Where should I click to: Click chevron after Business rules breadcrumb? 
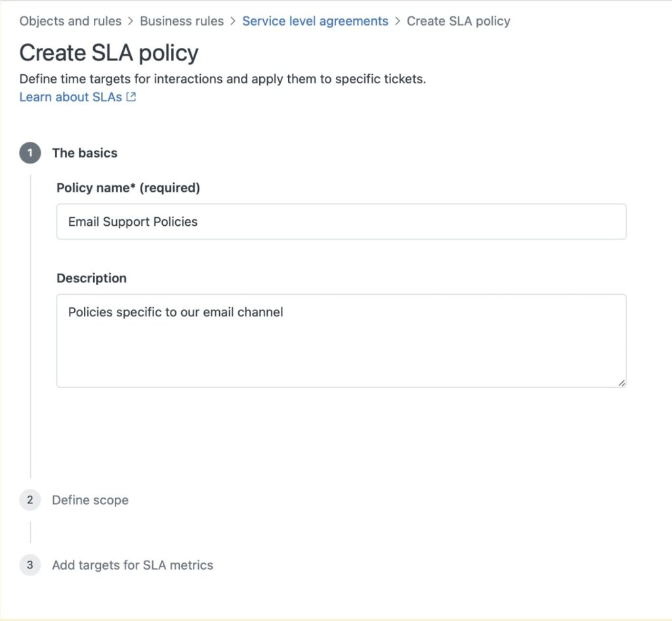click(233, 21)
